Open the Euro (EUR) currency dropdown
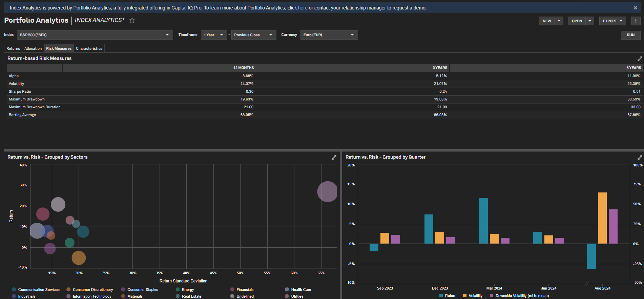Screen dimensions: 644x299 pyautogui.click(x=329, y=35)
